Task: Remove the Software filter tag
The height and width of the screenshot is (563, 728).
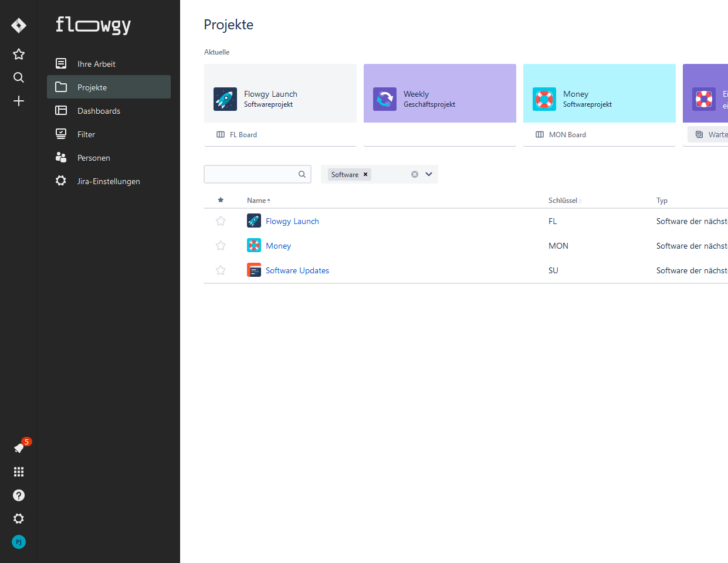Action: point(365,174)
